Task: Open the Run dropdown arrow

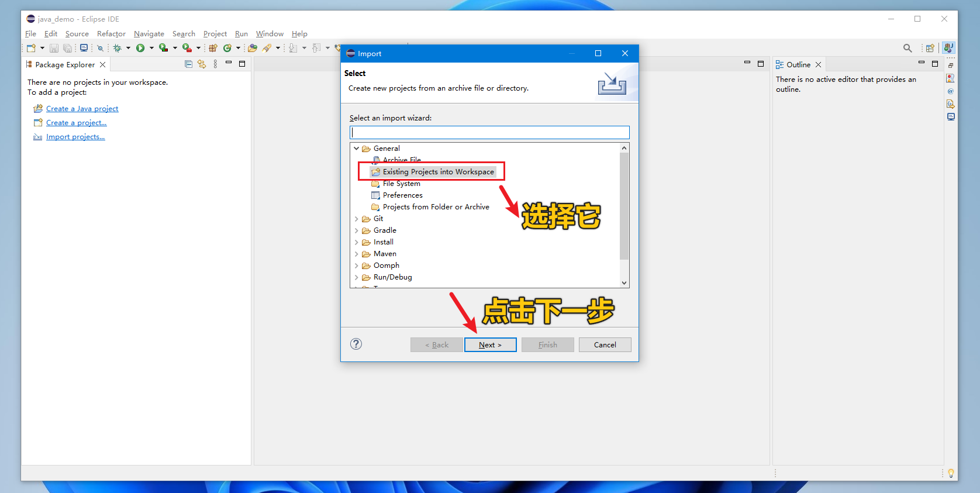Action: tap(151, 48)
